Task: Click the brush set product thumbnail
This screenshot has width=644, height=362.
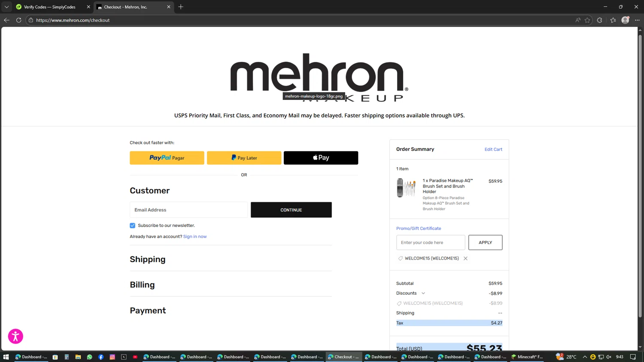Action: pyautogui.click(x=406, y=188)
